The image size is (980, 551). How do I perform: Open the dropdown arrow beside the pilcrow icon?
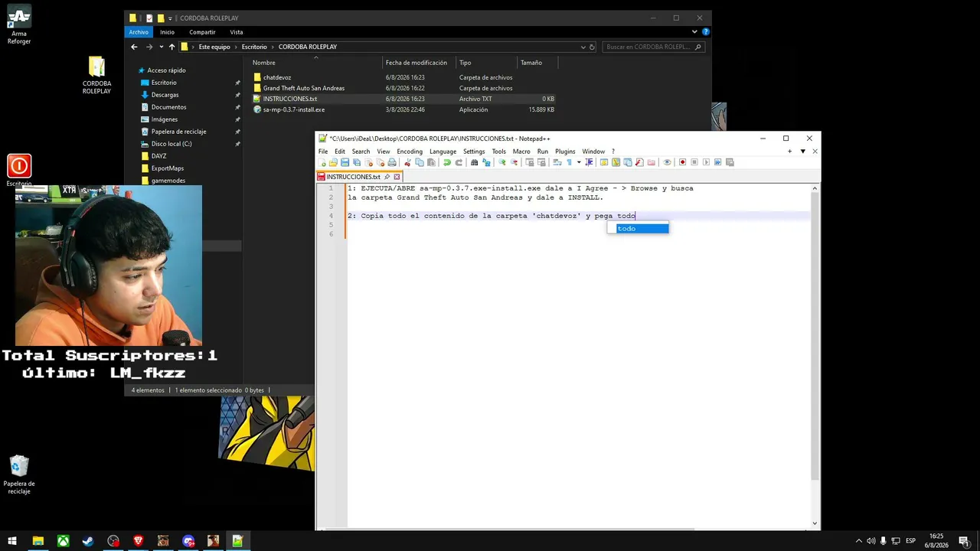point(579,162)
